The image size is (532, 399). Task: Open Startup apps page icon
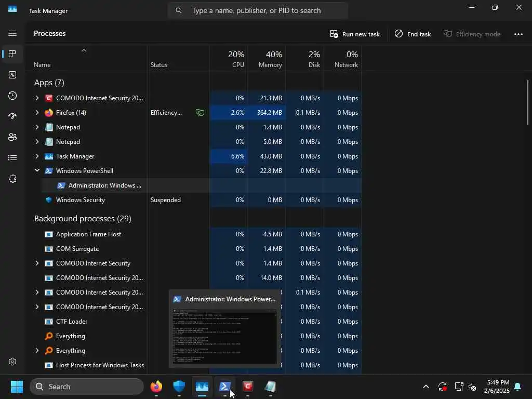tap(12, 116)
